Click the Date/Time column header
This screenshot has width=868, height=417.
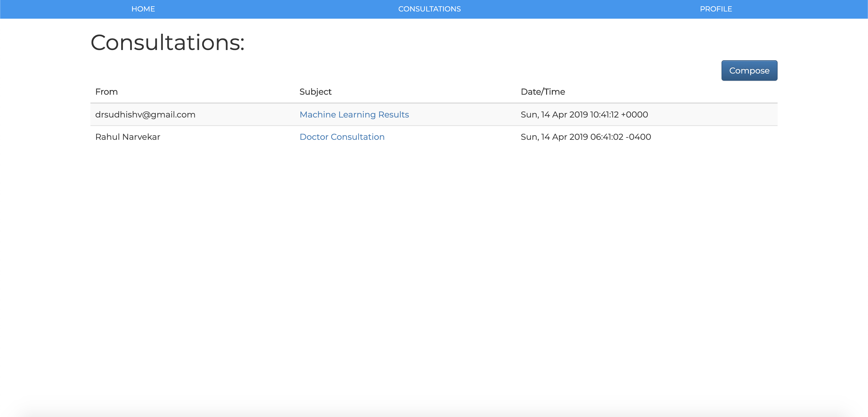[542, 92]
